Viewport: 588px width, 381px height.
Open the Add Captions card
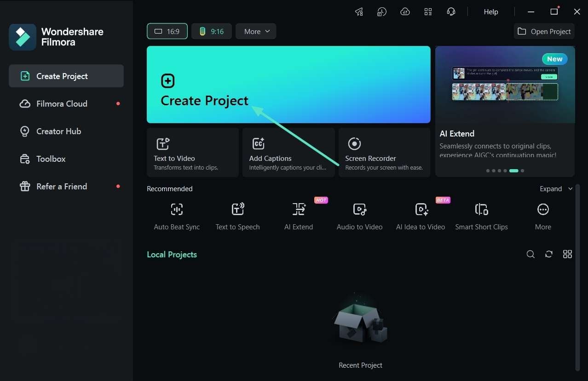click(288, 152)
